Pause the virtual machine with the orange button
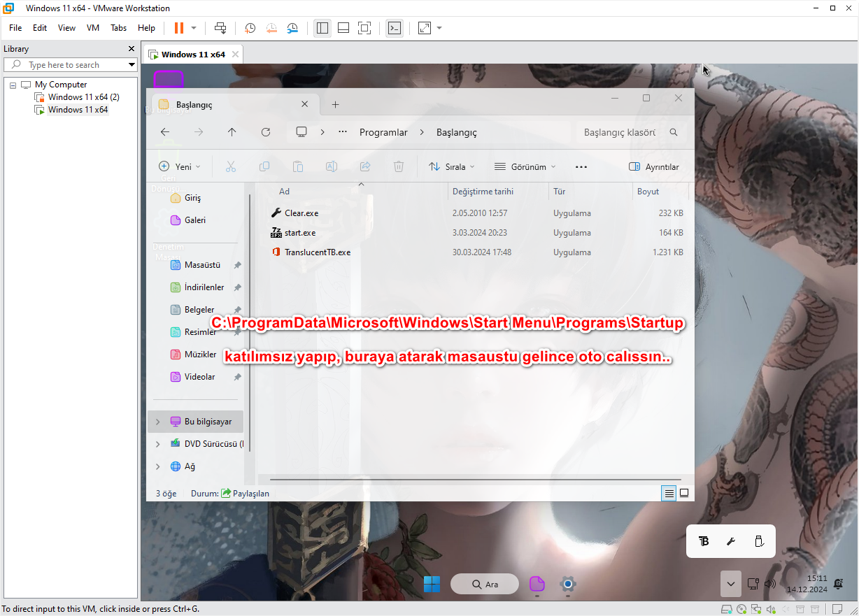The image size is (859, 616). tap(179, 28)
